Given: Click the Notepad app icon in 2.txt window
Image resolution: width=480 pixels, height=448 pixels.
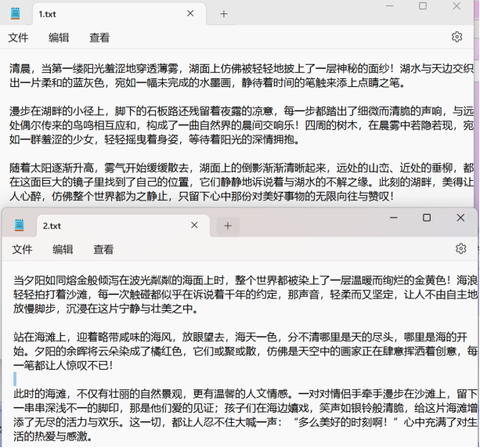Looking at the screenshot, I should 19,226.
